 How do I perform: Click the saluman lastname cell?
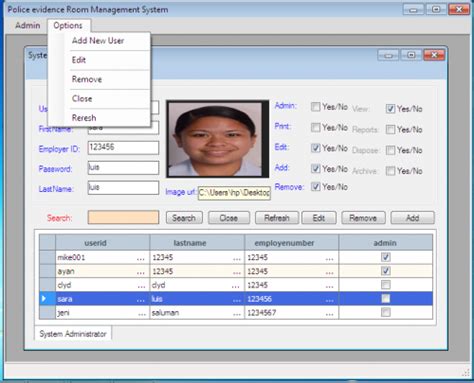197,312
